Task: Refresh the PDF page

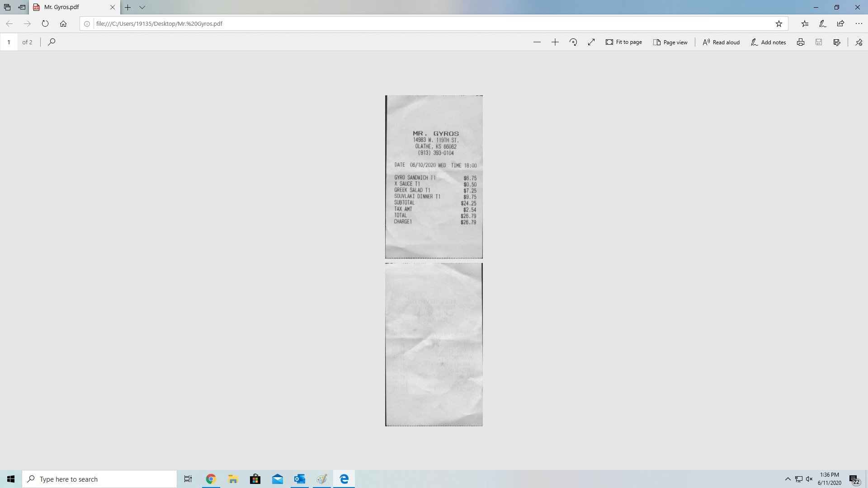Action: pos(45,23)
